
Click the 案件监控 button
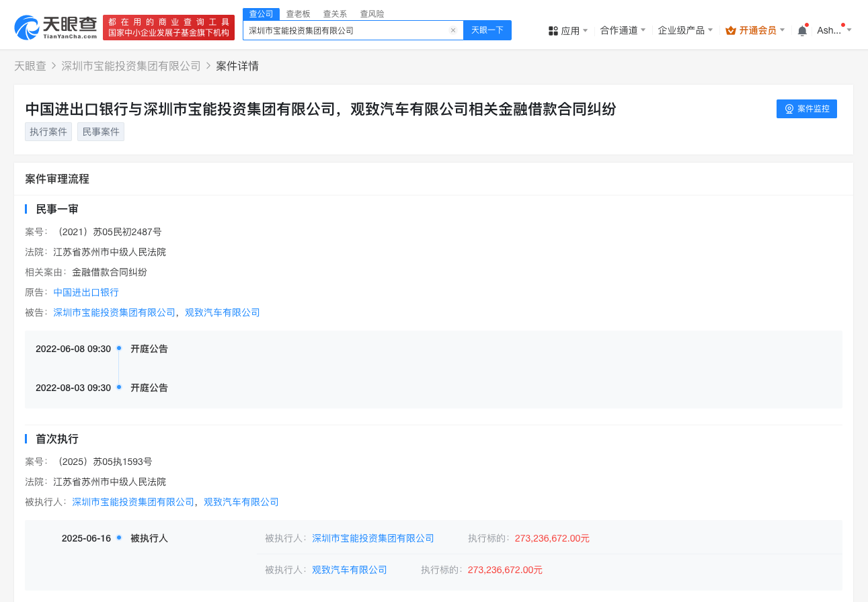(806, 109)
